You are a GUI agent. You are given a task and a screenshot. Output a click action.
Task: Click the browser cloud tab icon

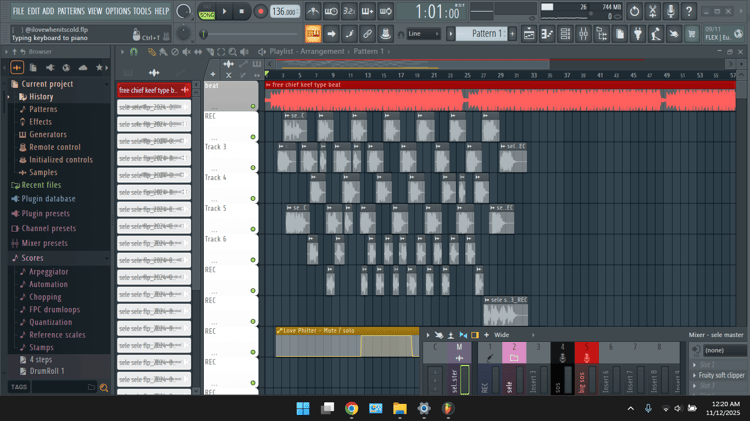click(83, 67)
